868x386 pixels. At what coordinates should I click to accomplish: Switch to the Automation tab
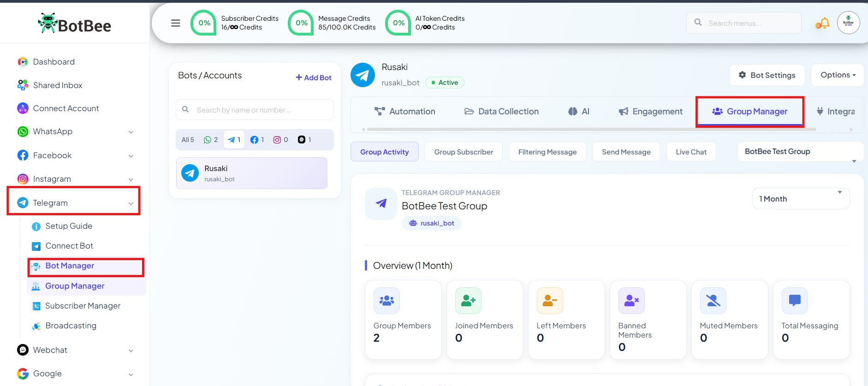tap(405, 112)
